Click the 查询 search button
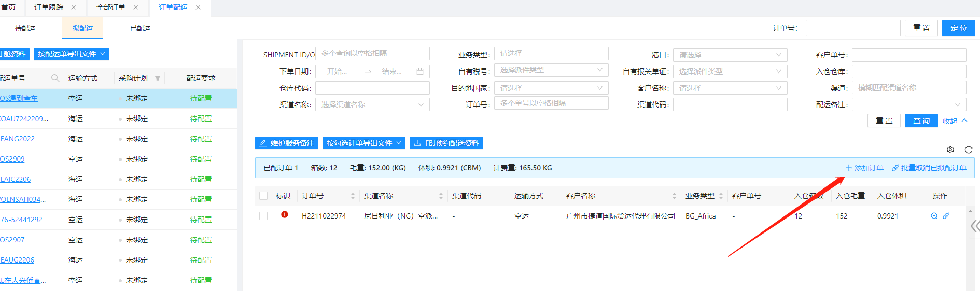The width and height of the screenshot is (980, 291). tap(921, 121)
